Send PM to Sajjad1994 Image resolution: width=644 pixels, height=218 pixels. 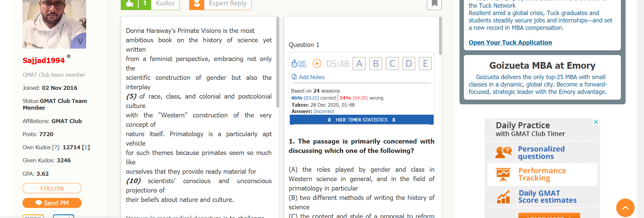pos(52,203)
